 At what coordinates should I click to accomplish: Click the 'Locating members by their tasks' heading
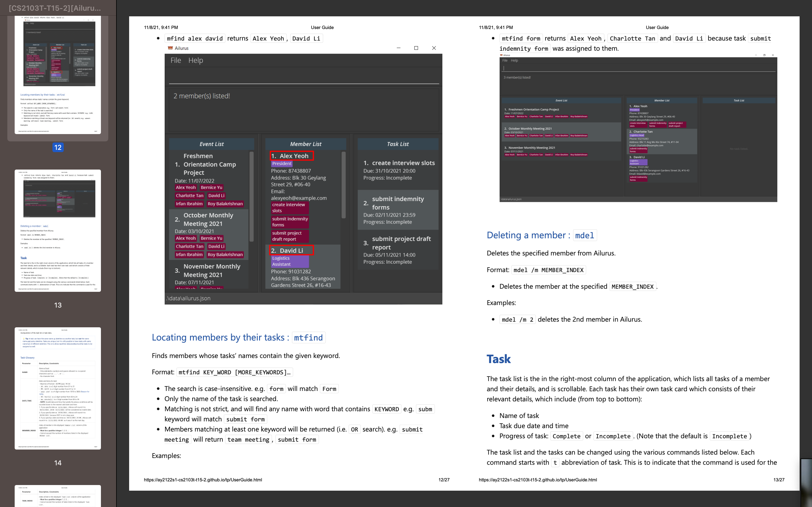238,337
